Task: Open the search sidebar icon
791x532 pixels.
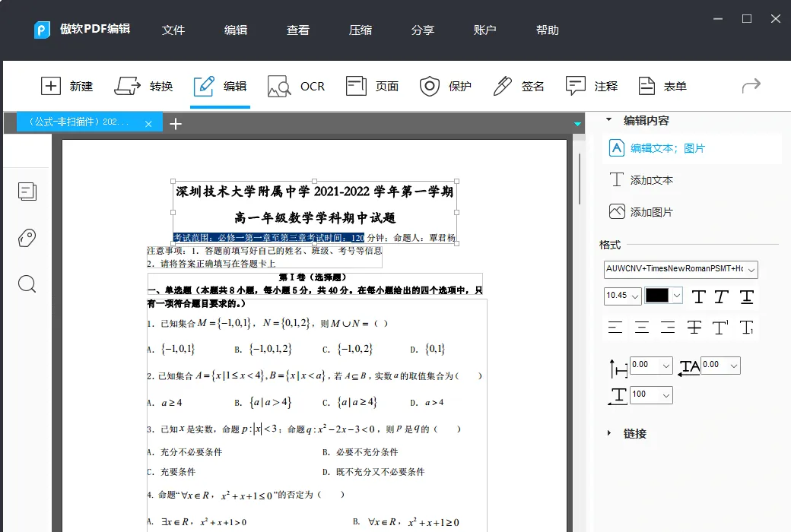Action: (27, 284)
